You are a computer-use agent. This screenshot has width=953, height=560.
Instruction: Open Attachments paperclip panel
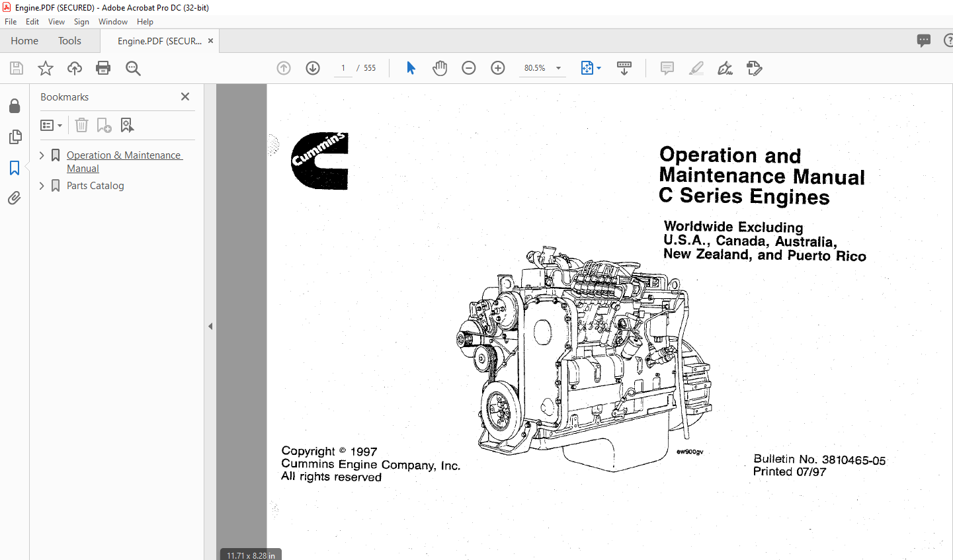pyautogui.click(x=15, y=198)
